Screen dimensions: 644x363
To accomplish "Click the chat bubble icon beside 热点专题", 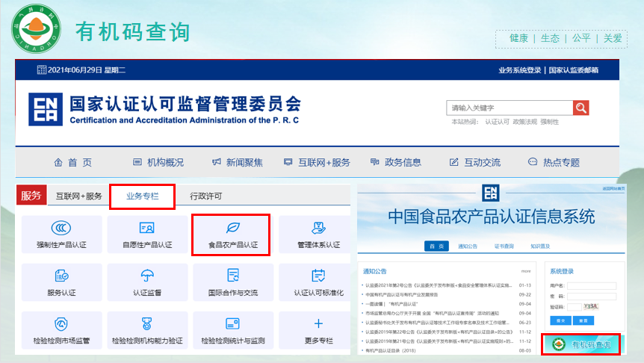I will (532, 162).
